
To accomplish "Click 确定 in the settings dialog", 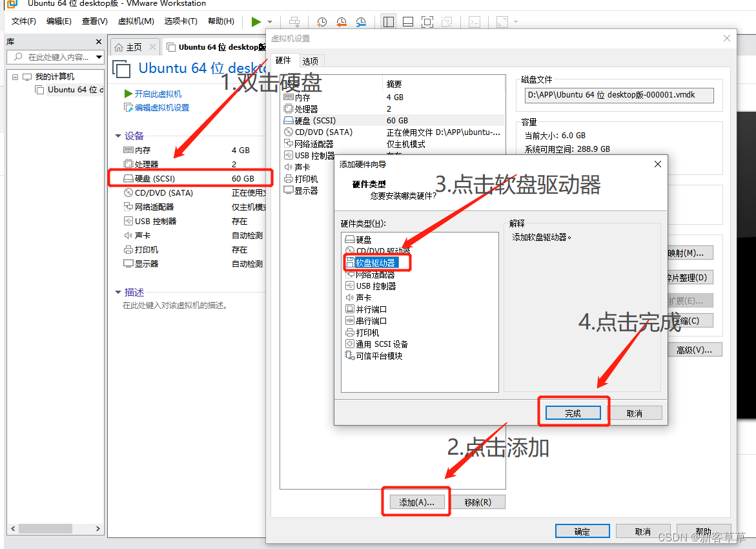I will click(582, 531).
